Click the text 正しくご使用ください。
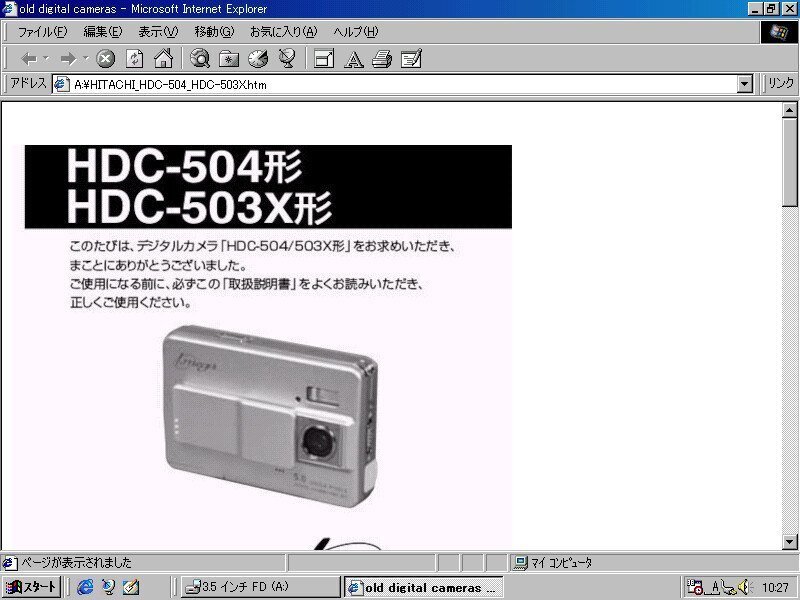 point(131,303)
